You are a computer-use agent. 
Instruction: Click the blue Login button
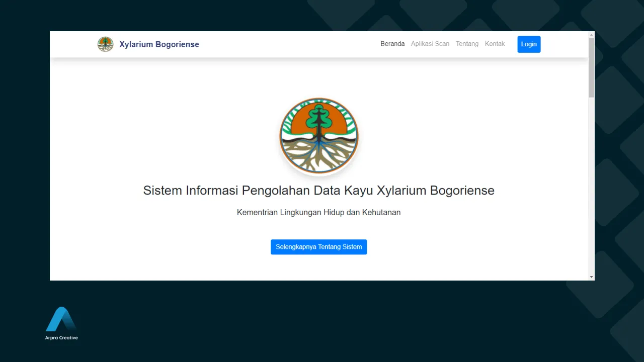[529, 44]
